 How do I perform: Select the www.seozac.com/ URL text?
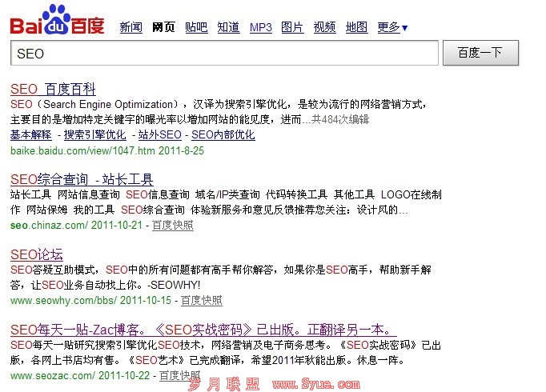[53, 376]
